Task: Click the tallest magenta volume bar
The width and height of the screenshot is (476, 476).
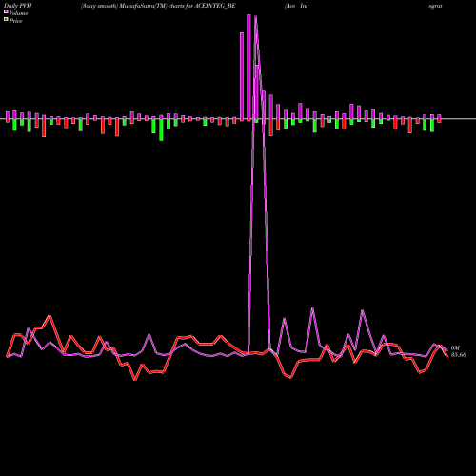Action: tap(248, 68)
